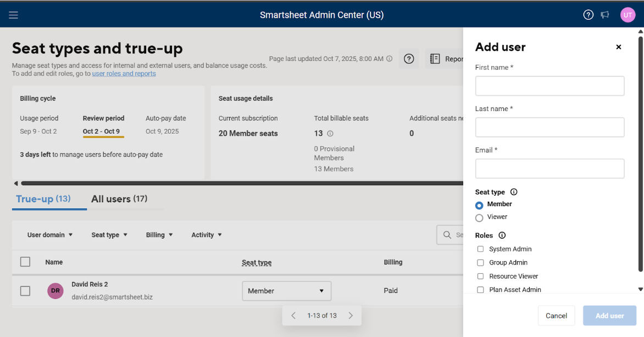Click the Email input field

coord(549,168)
